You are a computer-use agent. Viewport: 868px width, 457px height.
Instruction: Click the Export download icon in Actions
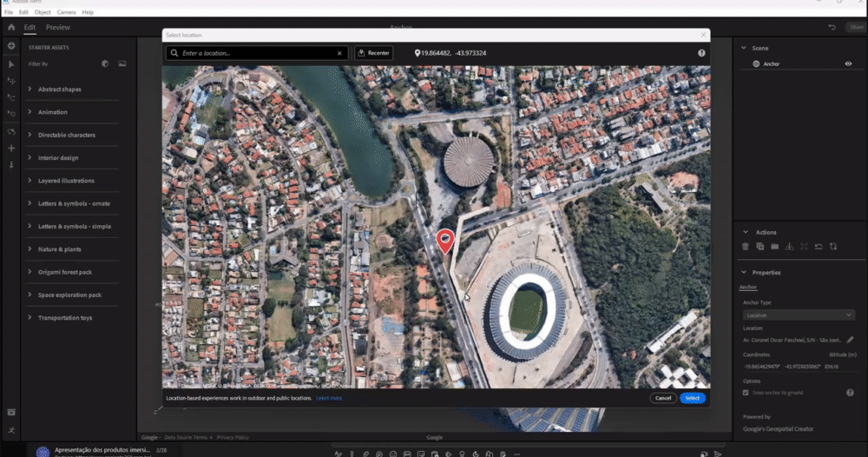point(789,247)
